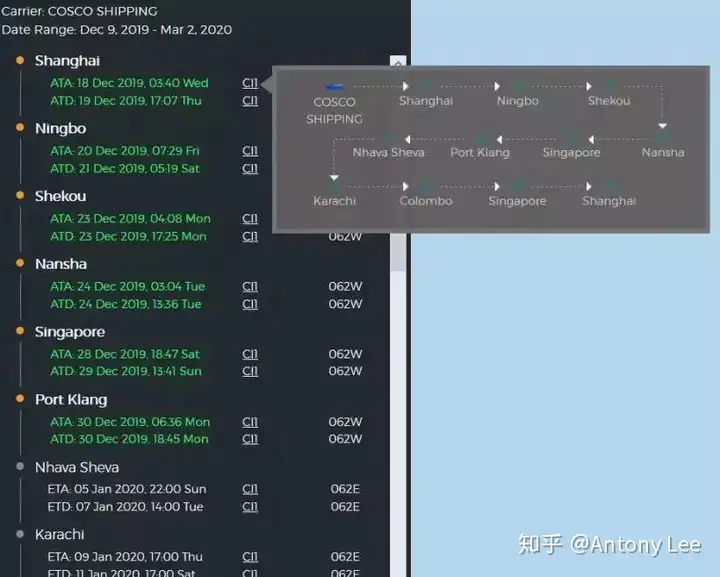This screenshot has width=720, height=577.
Task: Click the orange marker beside Nansha port heading
Action: tap(20, 263)
